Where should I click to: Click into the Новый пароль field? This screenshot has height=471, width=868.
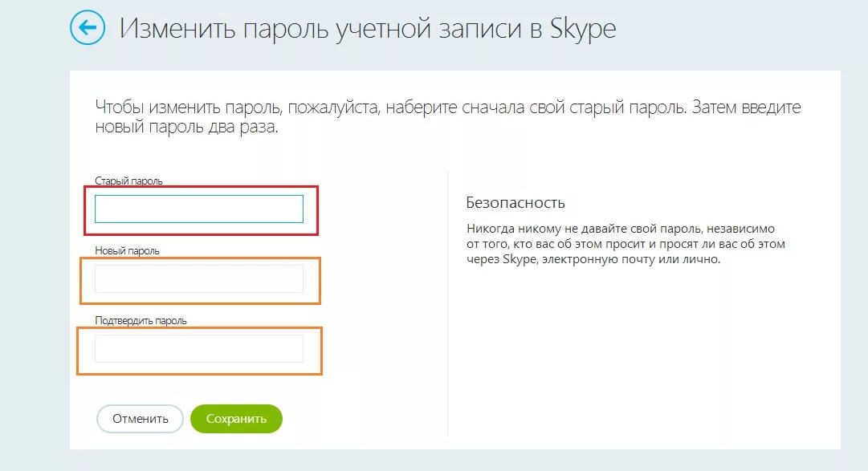[x=198, y=278]
